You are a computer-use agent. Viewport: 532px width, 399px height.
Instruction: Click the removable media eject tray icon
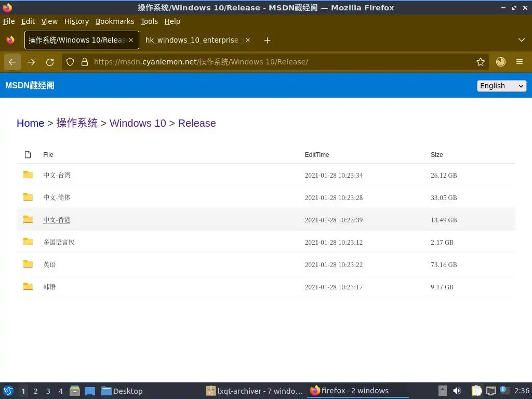(x=443, y=391)
